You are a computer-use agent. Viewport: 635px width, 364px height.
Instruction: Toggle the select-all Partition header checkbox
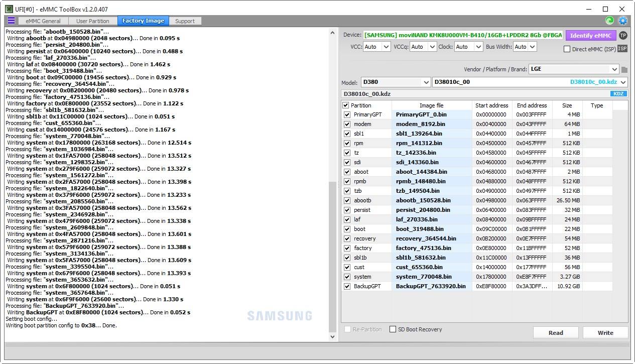click(x=346, y=105)
